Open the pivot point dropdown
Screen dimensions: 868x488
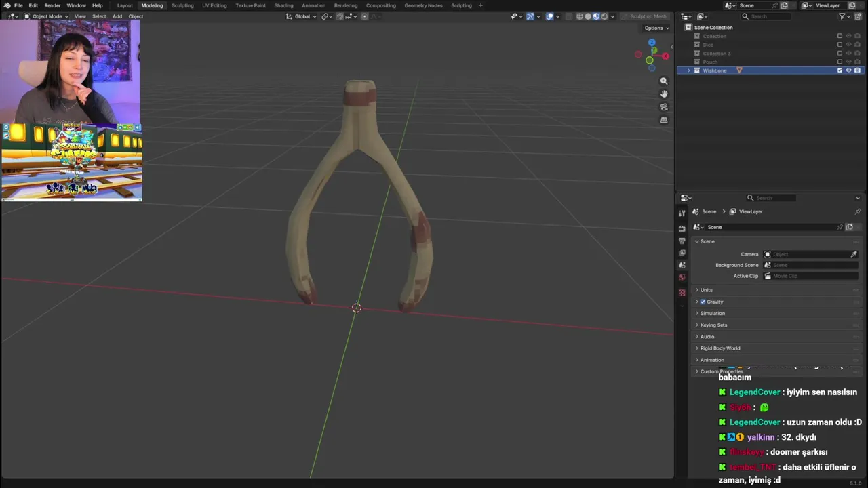tap(326, 16)
